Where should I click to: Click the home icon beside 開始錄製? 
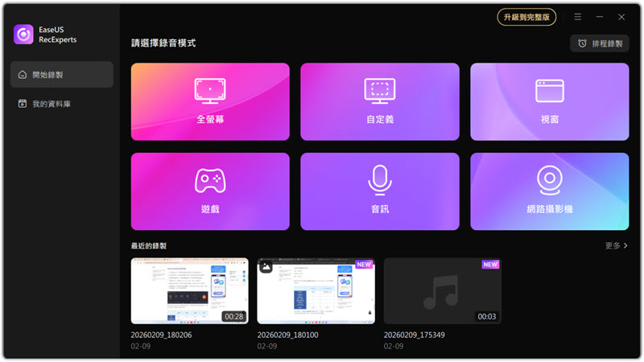tap(23, 75)
